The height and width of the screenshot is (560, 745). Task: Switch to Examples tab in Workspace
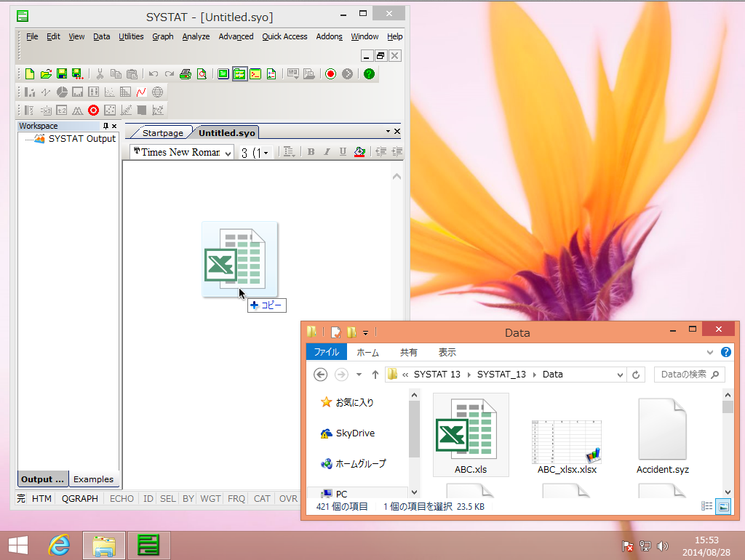pos(93,479)
